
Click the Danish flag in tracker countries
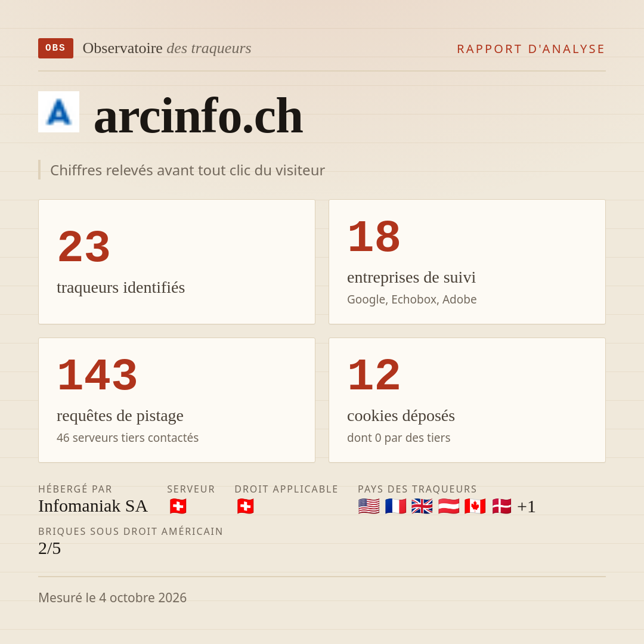point(501,506)
